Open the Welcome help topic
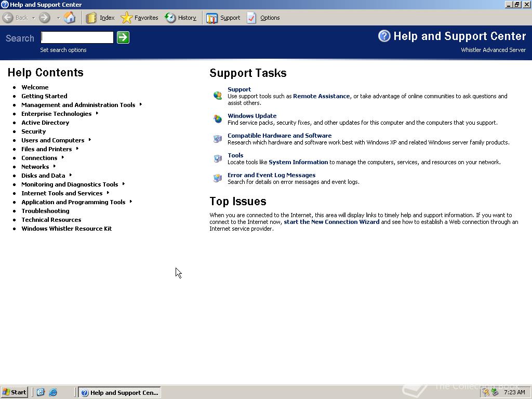The image size is (532, 399). pyautogui.click(x=35, y=87)
